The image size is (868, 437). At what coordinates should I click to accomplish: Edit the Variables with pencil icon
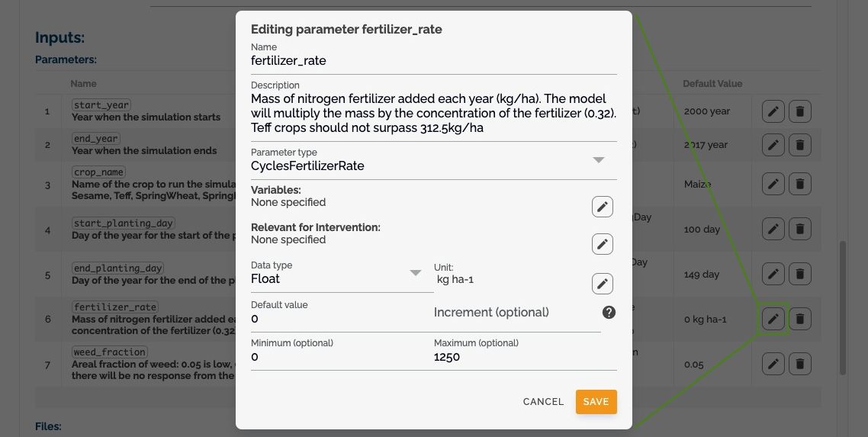[x=603, y=207]
